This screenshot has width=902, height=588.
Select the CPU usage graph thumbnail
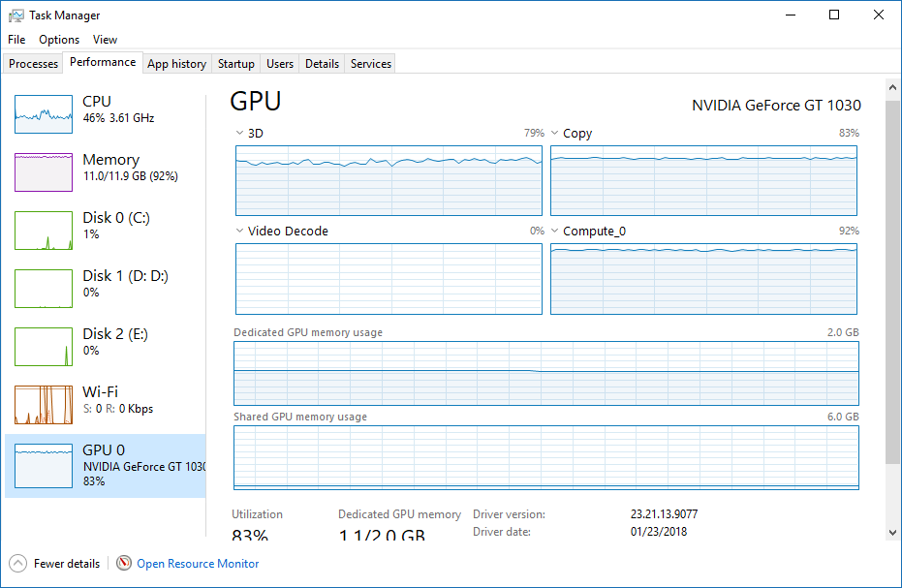point(44,114)
